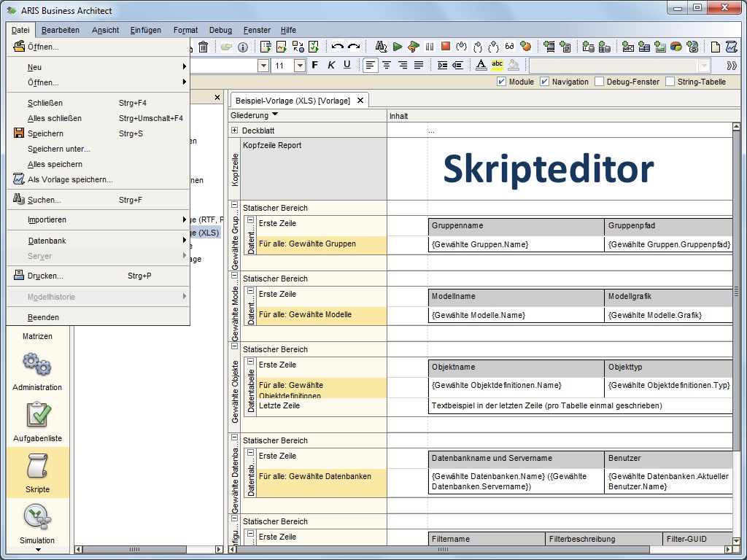
Task: Click the decrease indent icon
Action: click(458, 65)
